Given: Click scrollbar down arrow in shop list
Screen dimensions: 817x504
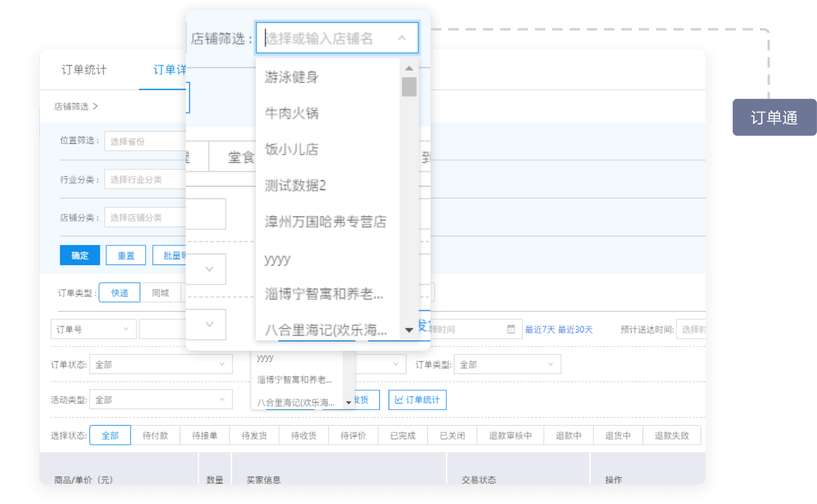Looking at the screenshot, I should coord(409,330).
